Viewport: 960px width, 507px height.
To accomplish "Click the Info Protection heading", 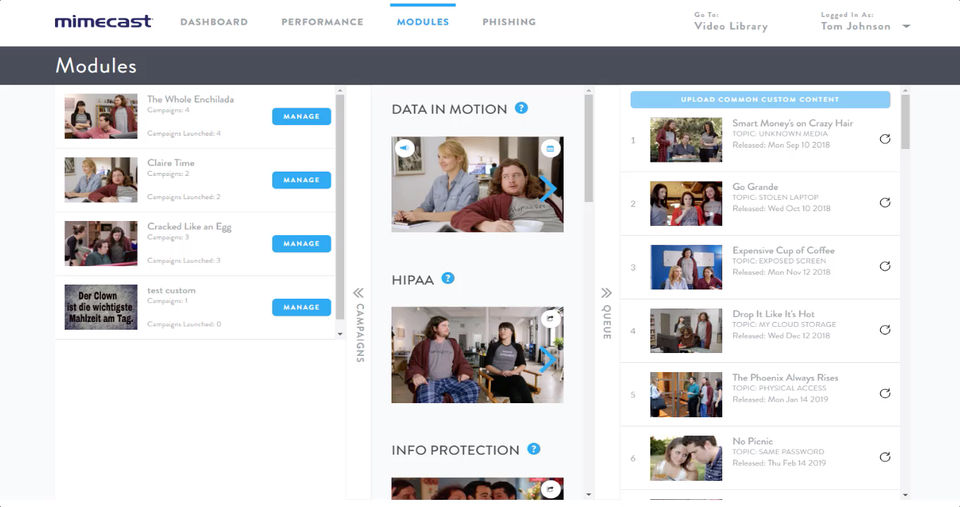I will (x=455, y=450).
